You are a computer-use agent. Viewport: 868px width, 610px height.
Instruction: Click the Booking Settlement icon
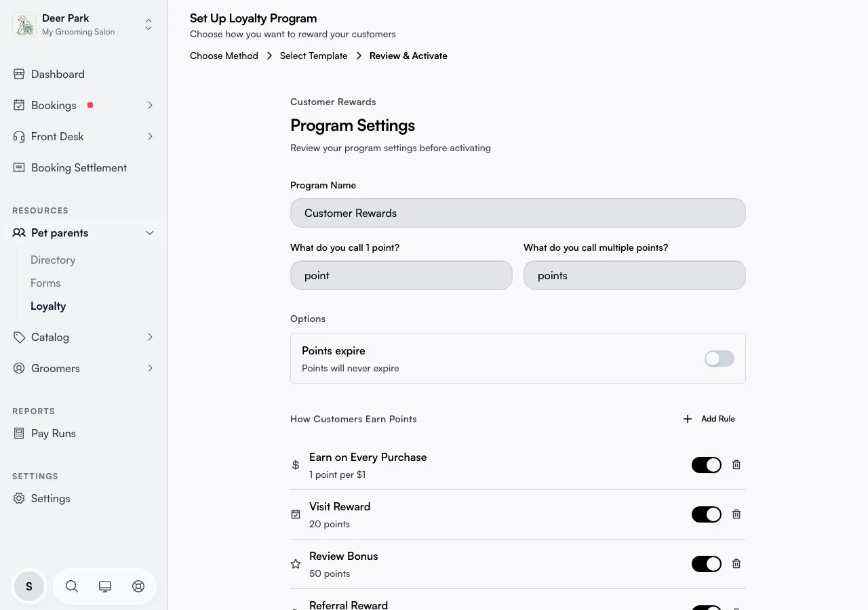click(19, 167)
